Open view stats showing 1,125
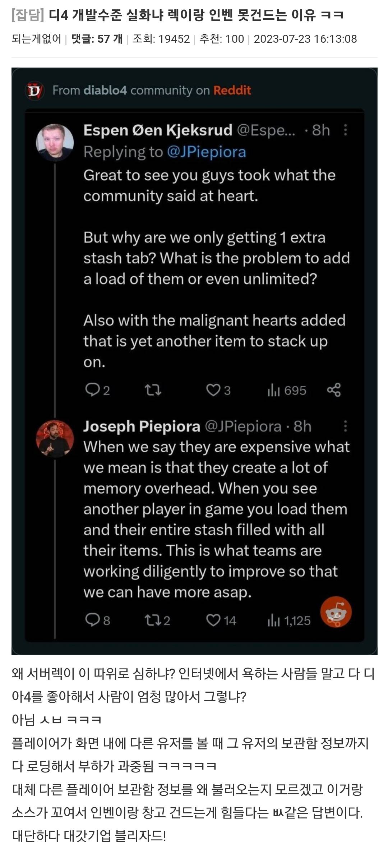This screenshot has height=868, width=388. [289, 620]
